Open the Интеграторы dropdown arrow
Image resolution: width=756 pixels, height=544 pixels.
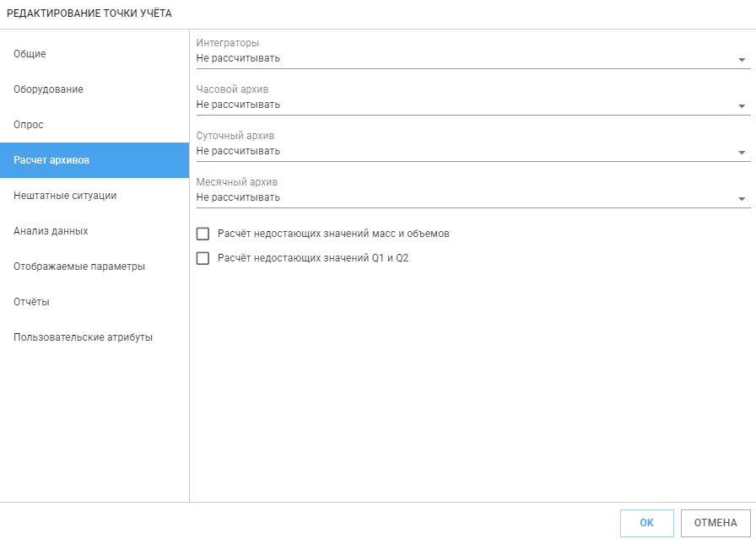click(x=742, y=60)
